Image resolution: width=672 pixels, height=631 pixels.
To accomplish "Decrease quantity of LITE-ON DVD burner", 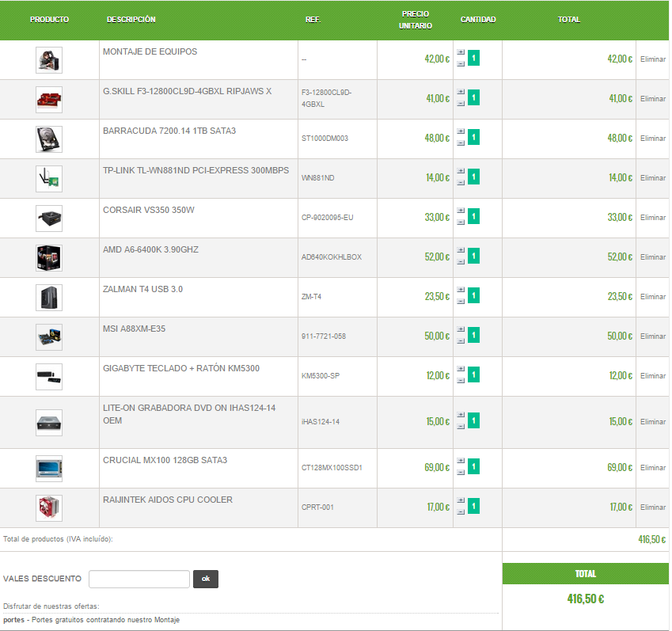I will [461, 427].
